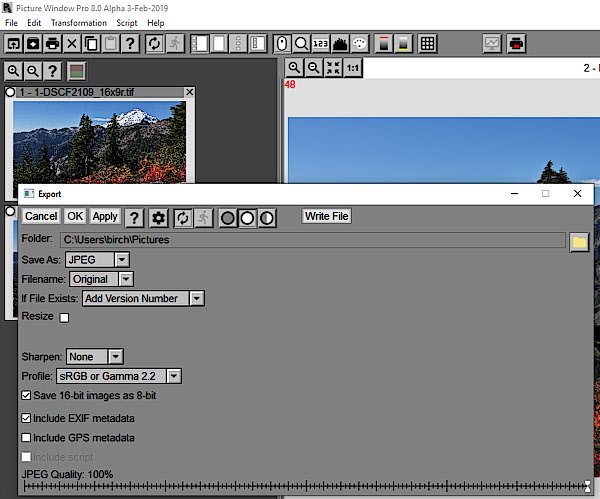Click the 1:1 zoom button

pos(353,68)
